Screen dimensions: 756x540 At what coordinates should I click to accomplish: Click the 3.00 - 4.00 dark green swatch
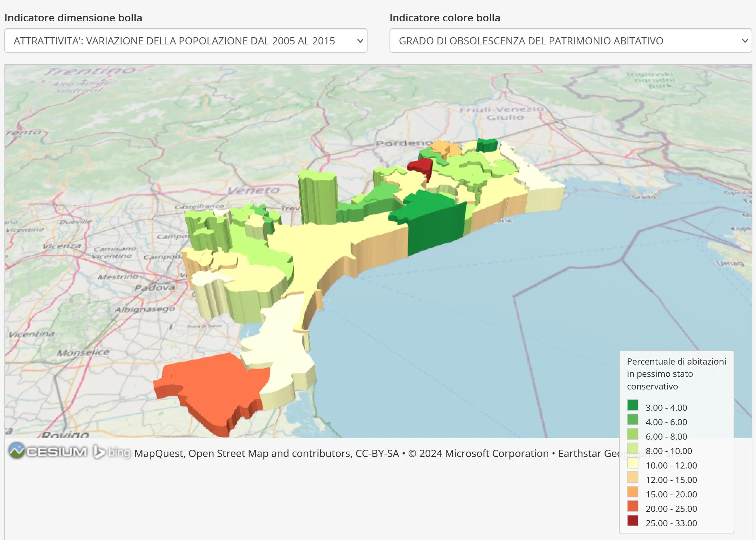633,405
